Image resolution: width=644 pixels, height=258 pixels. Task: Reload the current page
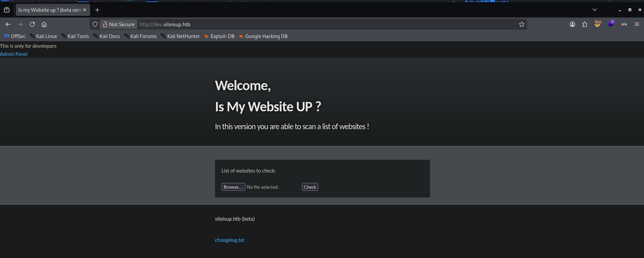[32, 24]
